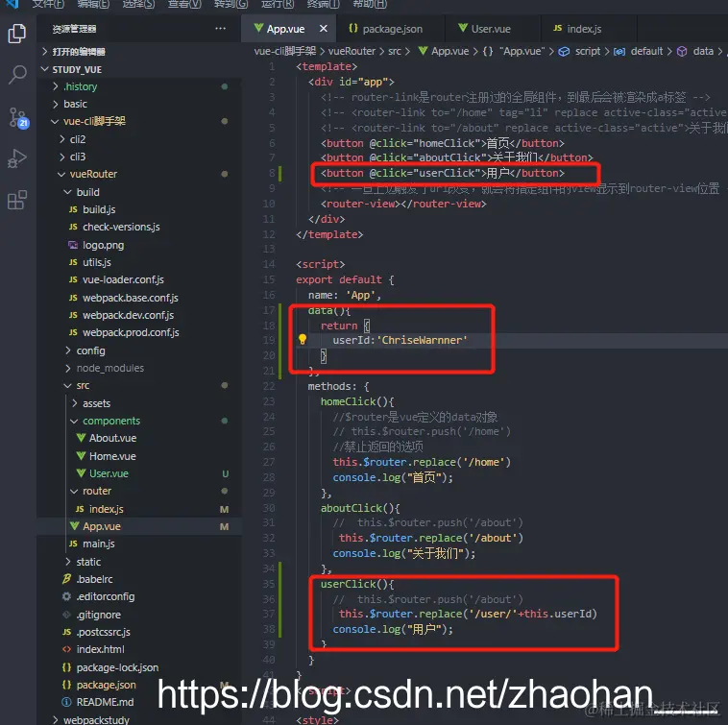Open the Extensions view

click(x=17, y=200)
